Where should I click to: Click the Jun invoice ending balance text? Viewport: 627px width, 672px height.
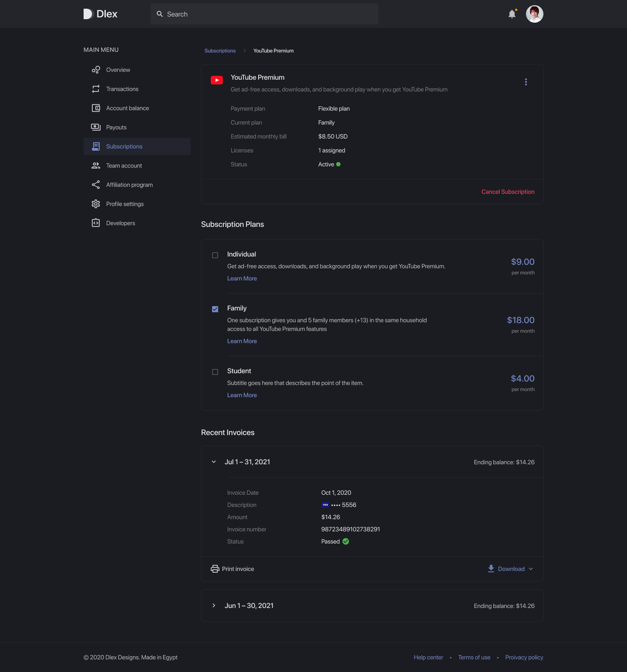click(x=504, y=606)
